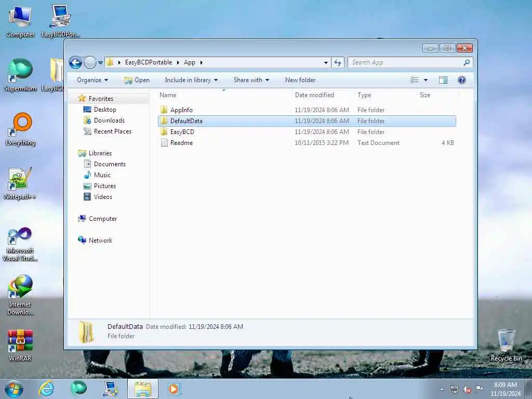
Task: Click the Windows Explorer taskbar button
Action: click(143, 389)
